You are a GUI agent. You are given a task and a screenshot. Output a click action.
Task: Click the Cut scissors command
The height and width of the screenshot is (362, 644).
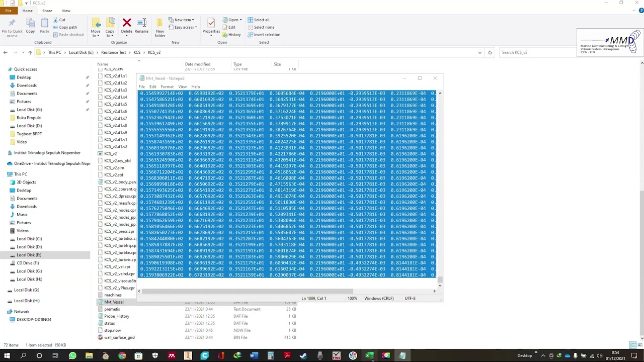59,20
